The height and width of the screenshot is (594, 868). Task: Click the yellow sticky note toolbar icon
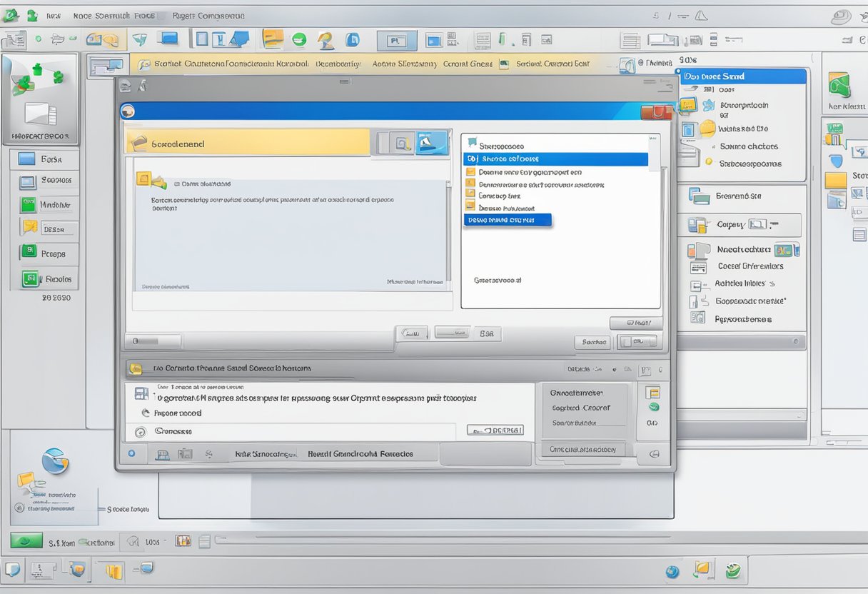click(x=273, y=39)
